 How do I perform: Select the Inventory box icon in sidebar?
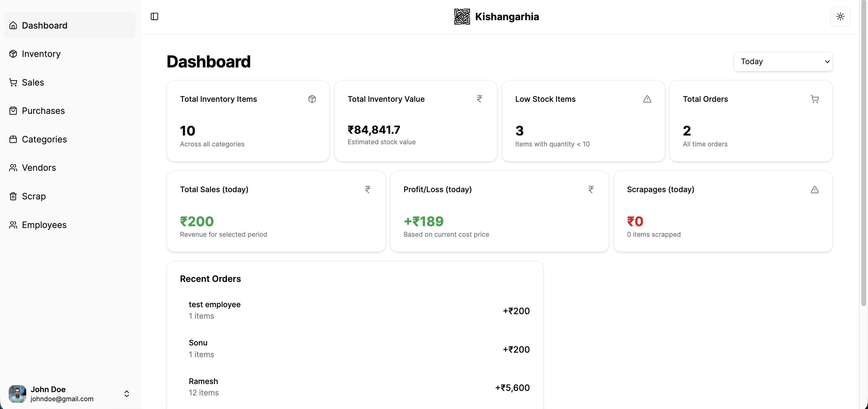[13, 54]
